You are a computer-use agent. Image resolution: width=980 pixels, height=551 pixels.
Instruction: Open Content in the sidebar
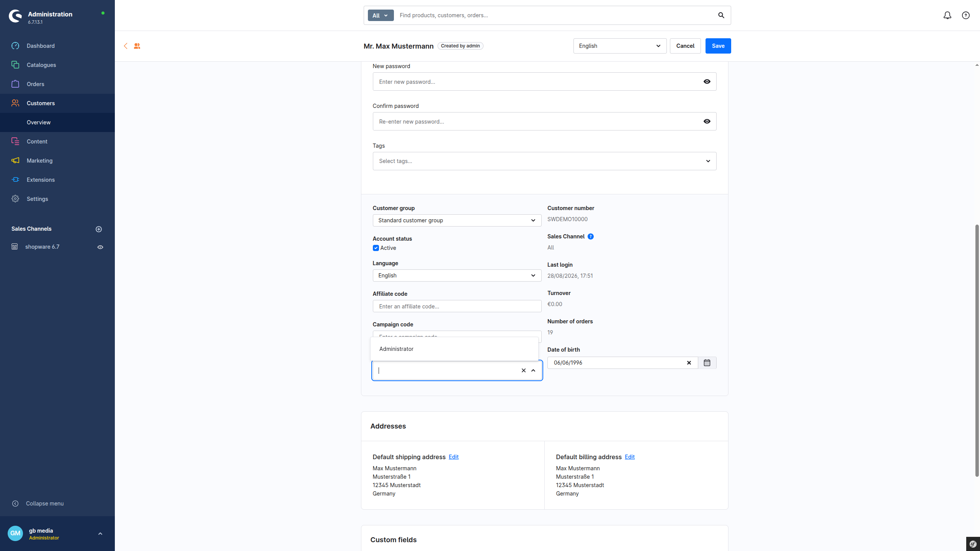pos(57,142)
